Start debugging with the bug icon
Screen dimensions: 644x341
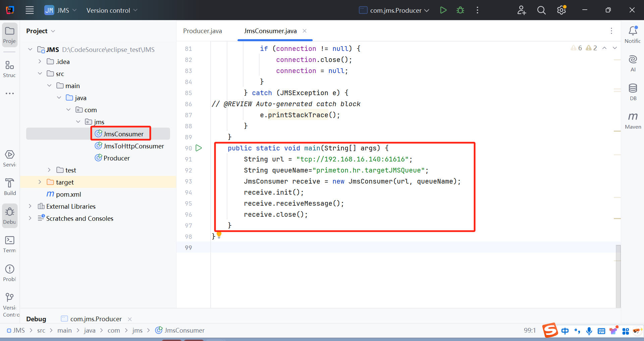[x=460, y=10]
